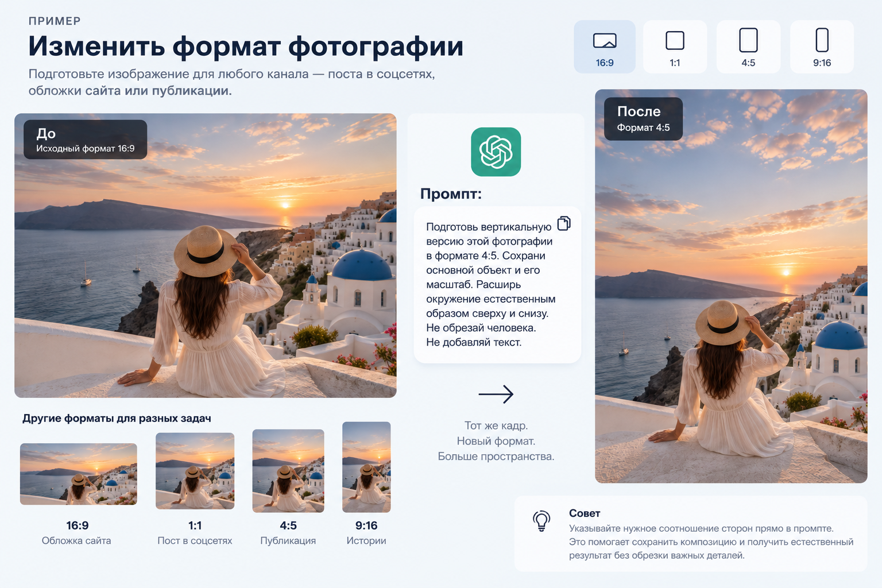Click the 'Изменить формат фотографии' title
Image resolution: width=882 pixels, height=588 pixels.
point(246,46)
